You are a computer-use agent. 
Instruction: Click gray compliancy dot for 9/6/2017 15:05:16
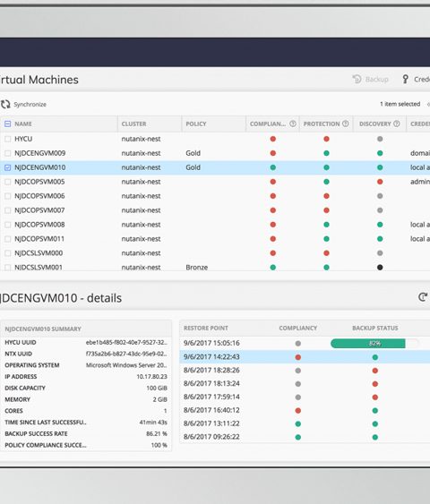(298, 343)
